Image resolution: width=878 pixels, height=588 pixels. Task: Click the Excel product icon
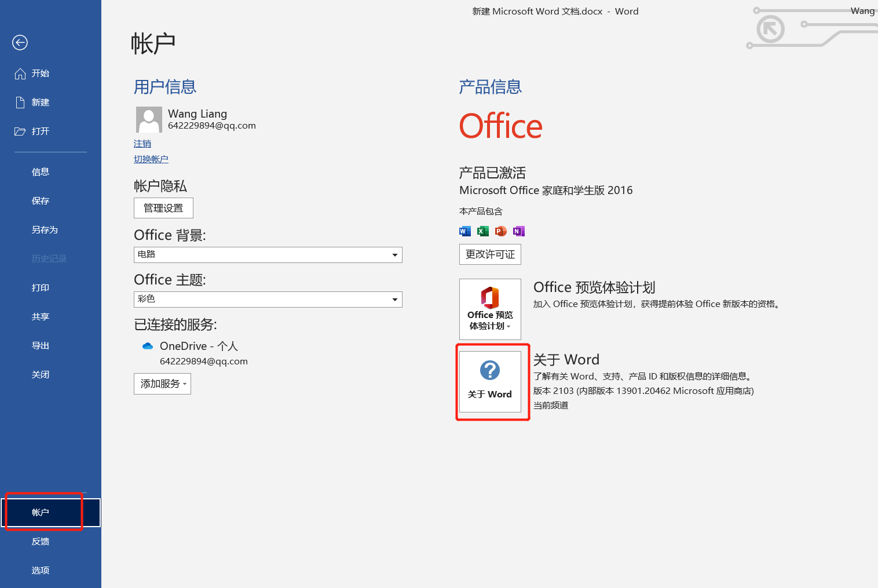point(483,231)
